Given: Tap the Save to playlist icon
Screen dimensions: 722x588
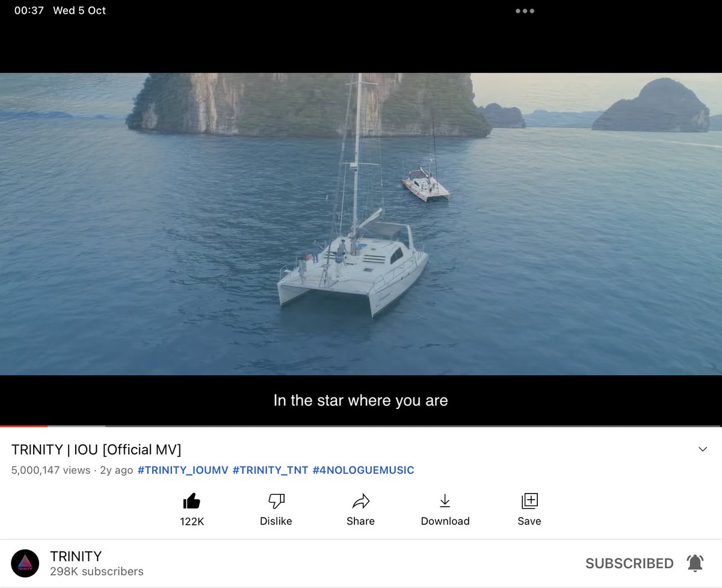Looking at the screenshot, I should pos(529,500).
